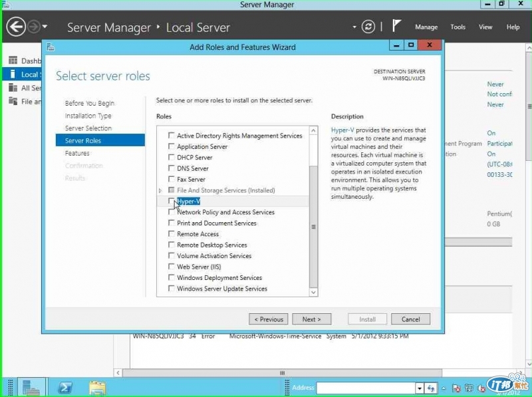This screenshot has width=532, height=397.
Task: Click the roles list scrollbar thumb
Action: point(313,227)
